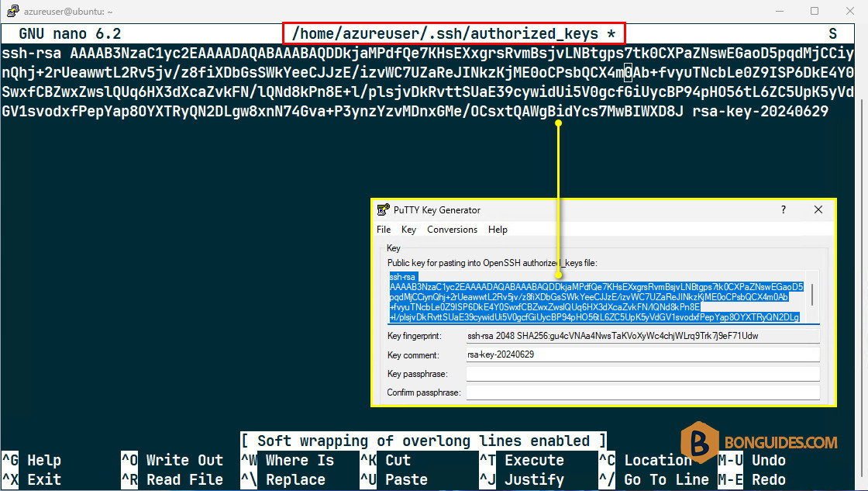The height and width of the screenshot is (491, 868).
Task: Click the ^X Exit shortcut
Action: [x=32, y=479]
